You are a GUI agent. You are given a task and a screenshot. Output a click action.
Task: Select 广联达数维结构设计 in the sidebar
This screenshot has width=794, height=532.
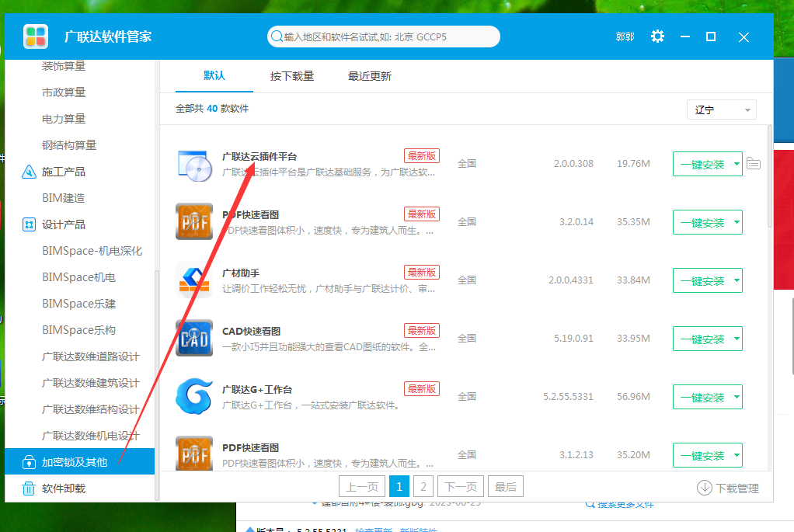pos(91,409)
